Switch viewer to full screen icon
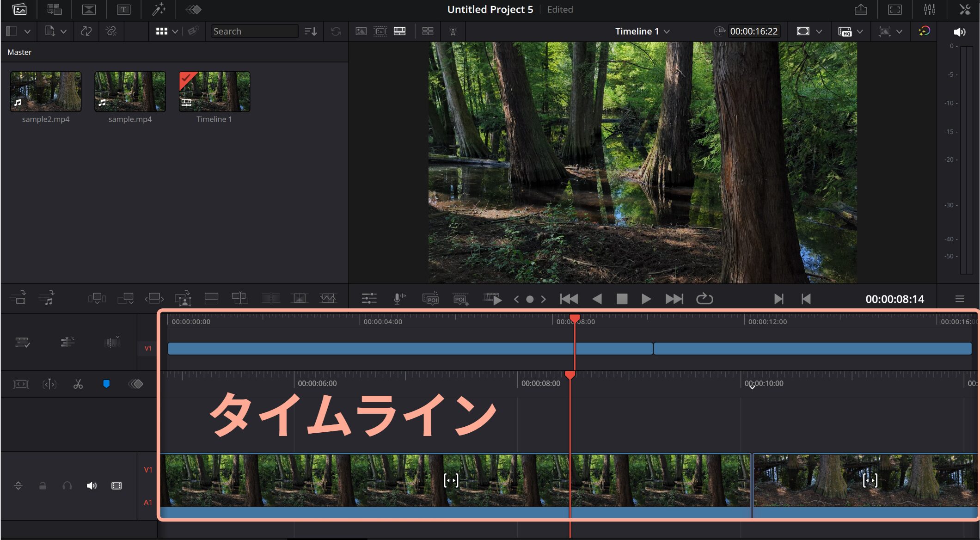The image size is (980, 540). [895, 9]
